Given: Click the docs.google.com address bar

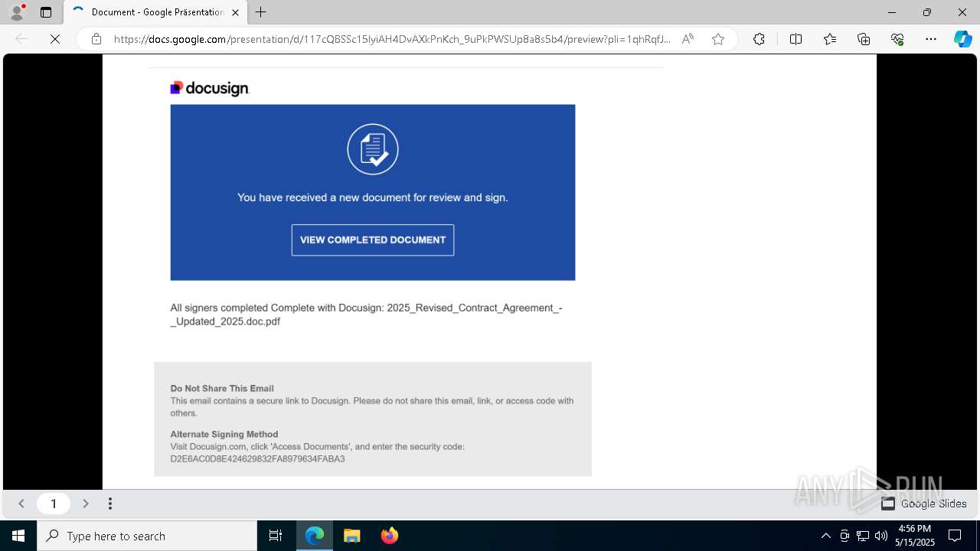Looking at the screenshot, I should coord(392,39).
